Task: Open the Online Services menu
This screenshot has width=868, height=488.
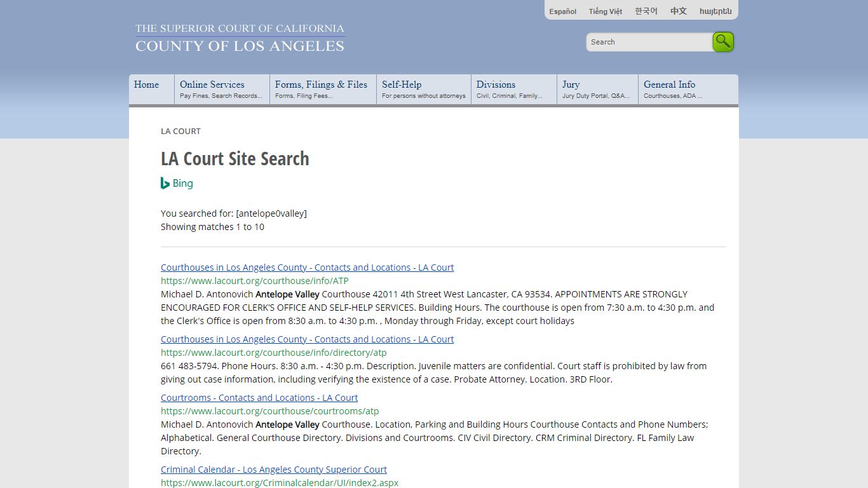Action: point(222,90)
